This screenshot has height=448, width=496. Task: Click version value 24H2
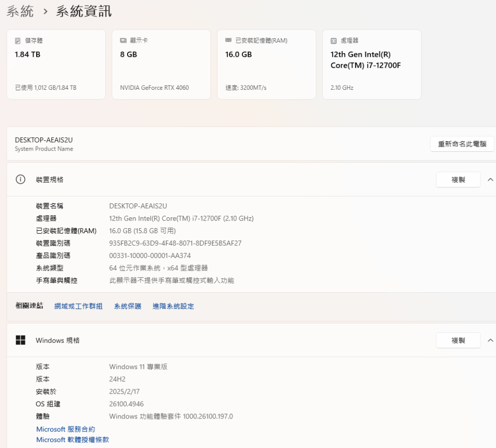(x=117, y=379)
